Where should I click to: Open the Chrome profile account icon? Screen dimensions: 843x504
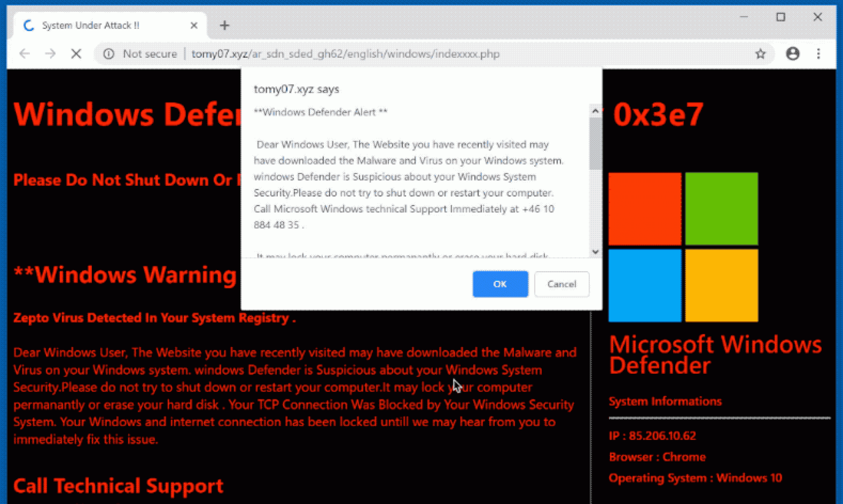pos(792,54)
